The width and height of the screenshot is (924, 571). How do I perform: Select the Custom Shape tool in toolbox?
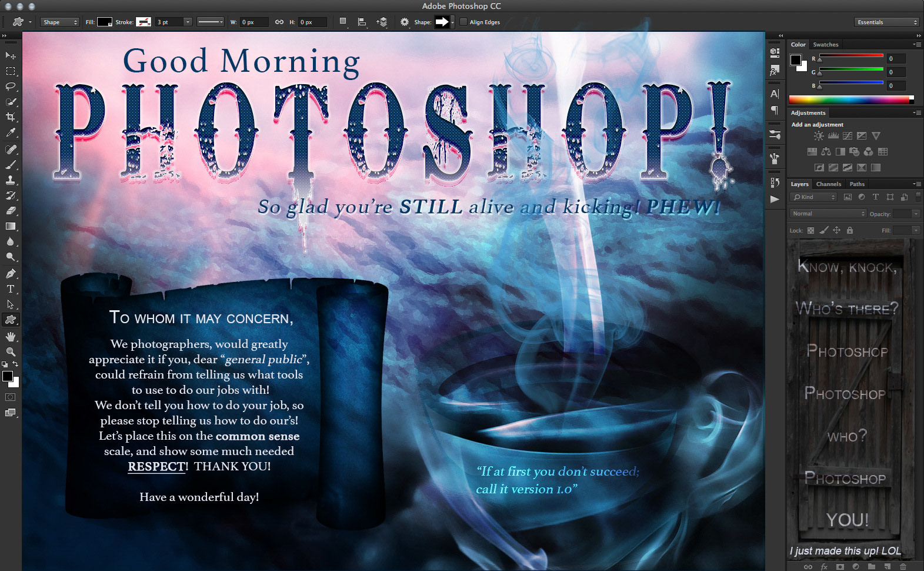(11, 320)
